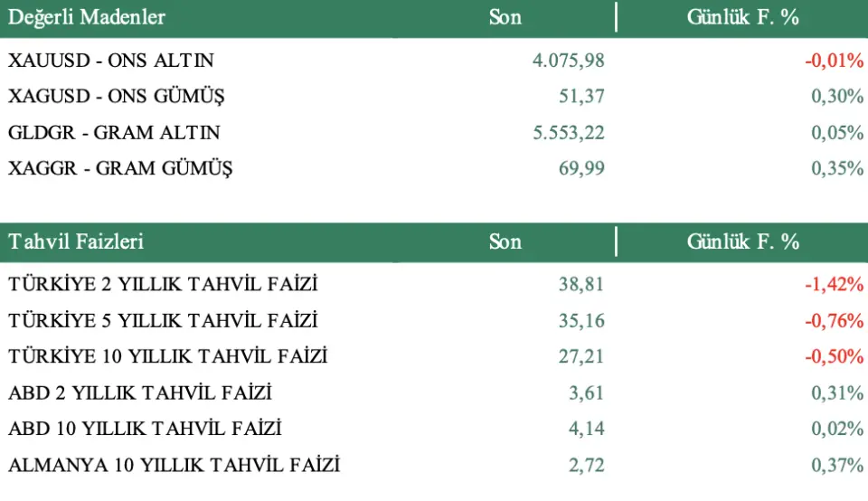The image size is (868, 501).
Task: Click TÜRKİYE 5 YILLIK TAHVİL FAİZİ
Action: pos(163,320)
